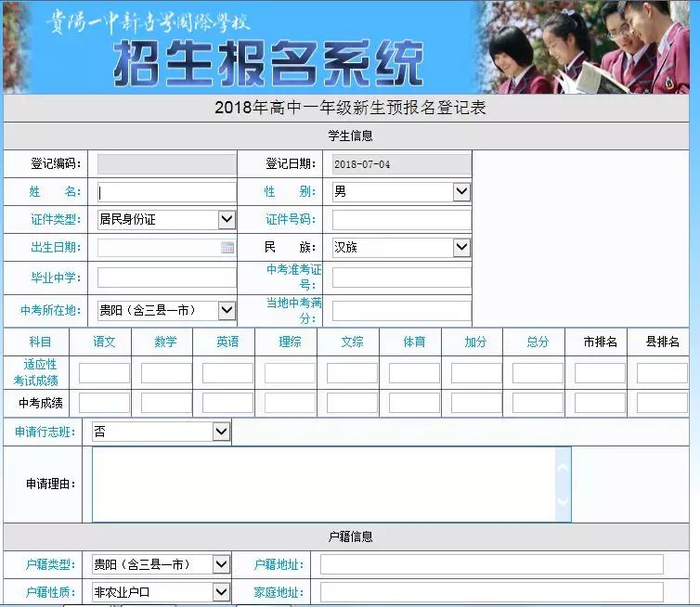Click the students photo in banner

pos(585,46)
